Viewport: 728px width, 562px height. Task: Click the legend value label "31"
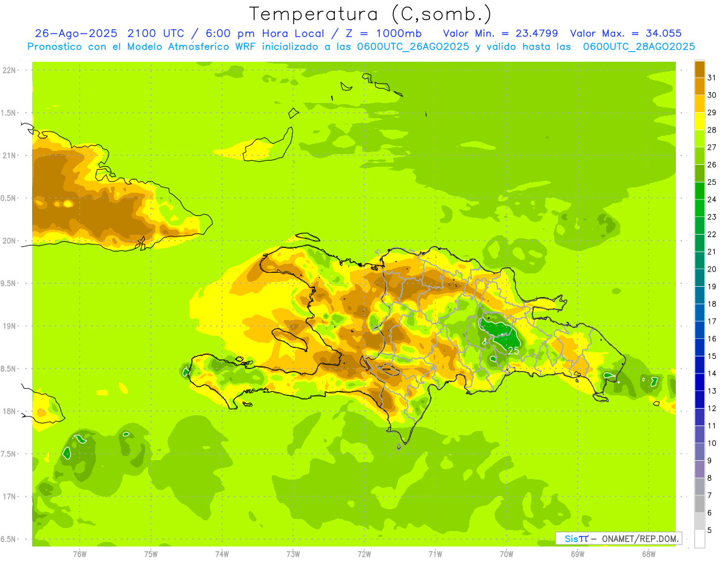pos(712,78)
